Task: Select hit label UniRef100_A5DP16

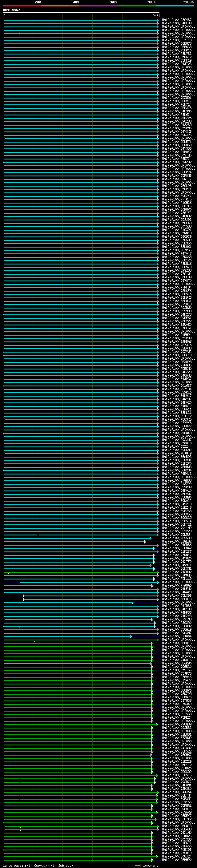Action: pyautogui.click(x=177, y=50)
